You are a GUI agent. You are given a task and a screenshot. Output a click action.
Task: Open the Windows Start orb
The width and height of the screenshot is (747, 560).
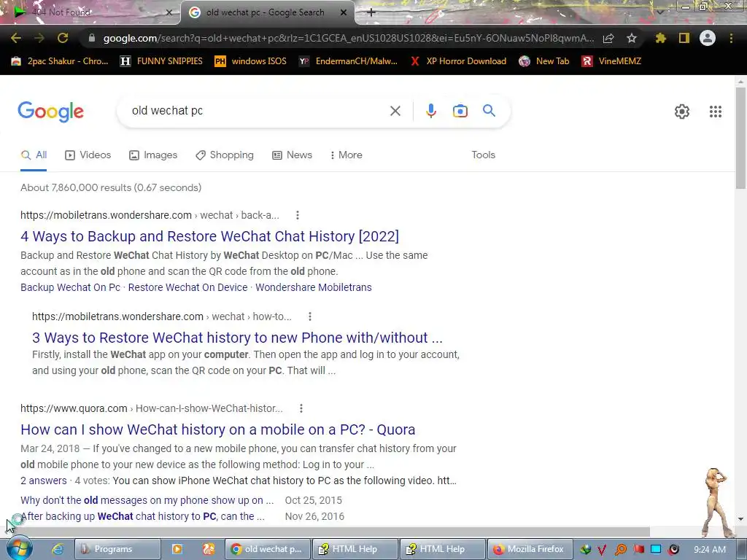click(x=19, y=549)
